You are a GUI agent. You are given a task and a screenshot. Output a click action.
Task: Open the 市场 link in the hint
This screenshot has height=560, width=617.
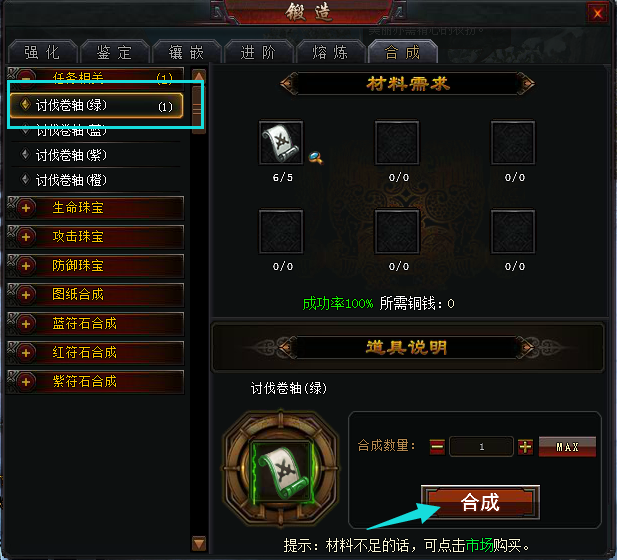479,545
